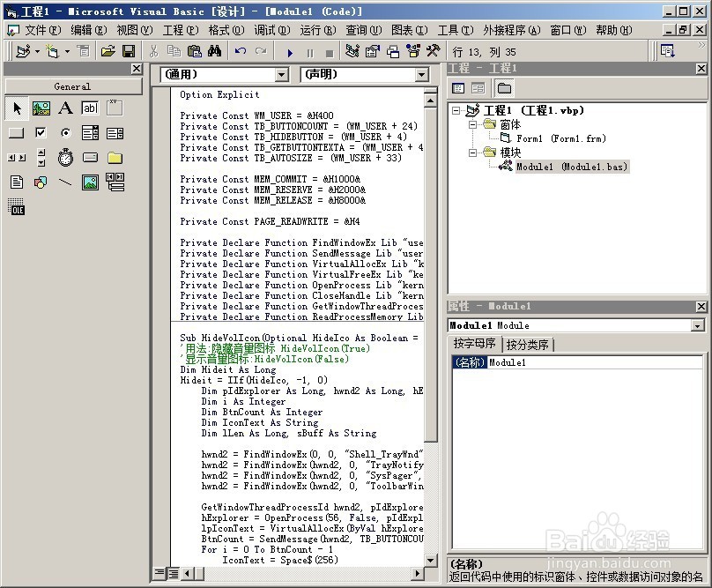
Task: Click the General toolbox tab button
Action: [72, 86]
